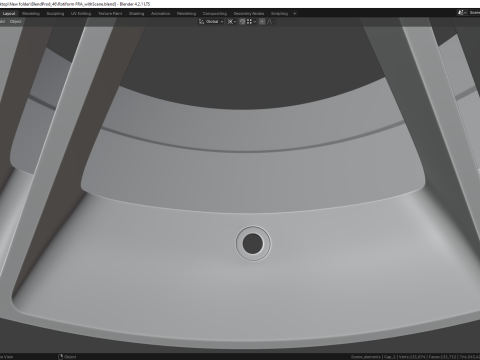
Task: Open the transform pivot point dropdown
Action: [232, 22]
